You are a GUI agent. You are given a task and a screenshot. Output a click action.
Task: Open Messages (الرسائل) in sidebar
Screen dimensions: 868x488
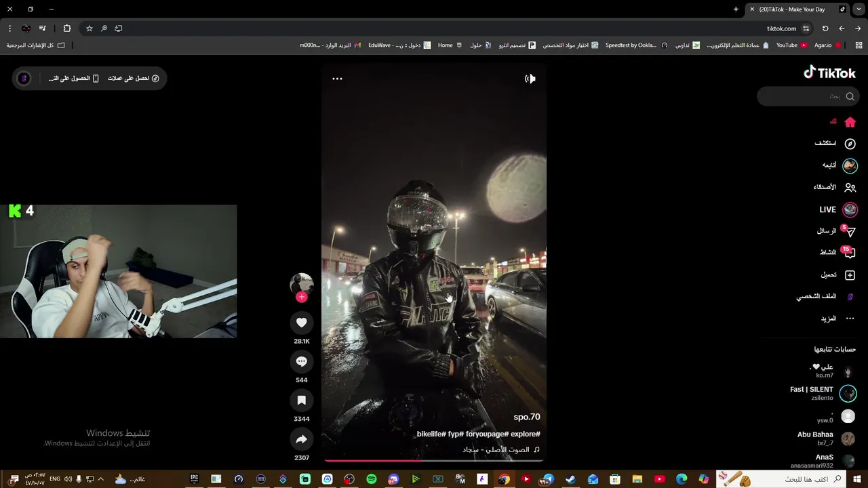836,231
